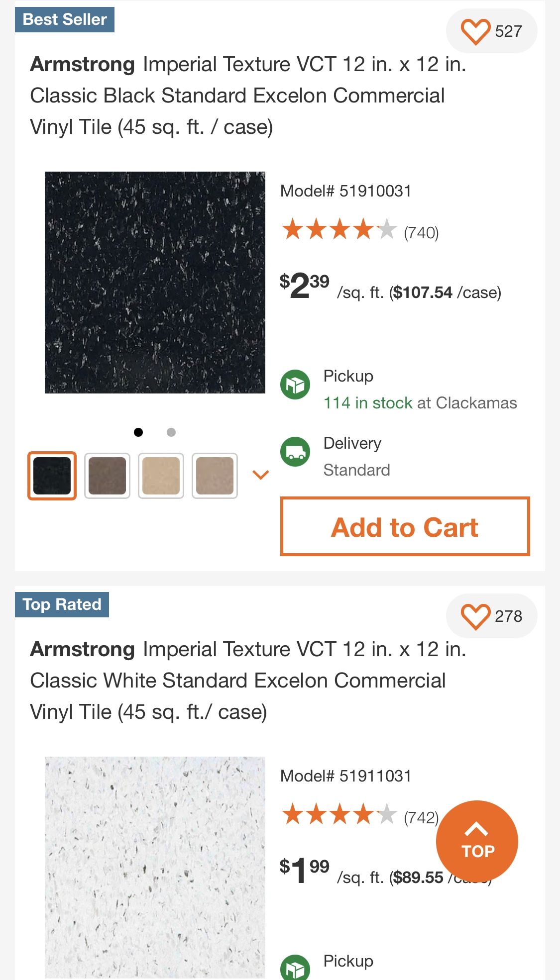The height and width of the screenshot is (980, 560).
Task: Tap the Pickup icon on Classic White listing
Action: [x=295, y=967]
